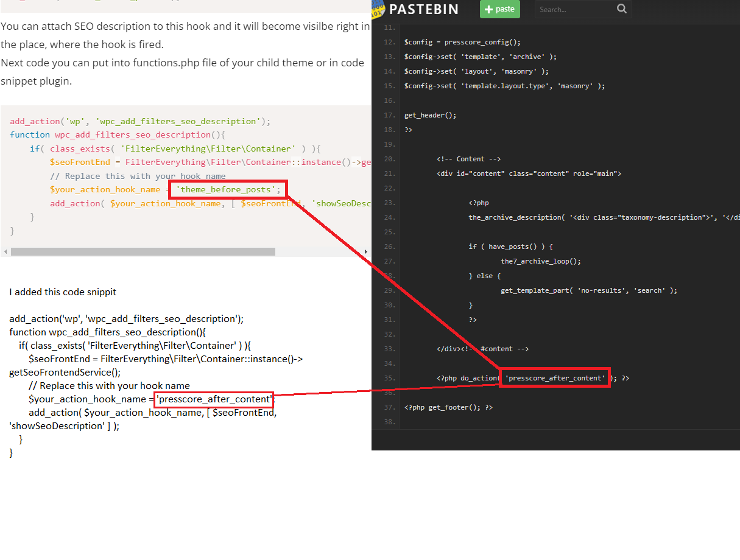Click the line "$config->set( 'template', 'archive' );"
Viewport: 740px width, 560px height.
pyautogui.click(x=480, y=57)
